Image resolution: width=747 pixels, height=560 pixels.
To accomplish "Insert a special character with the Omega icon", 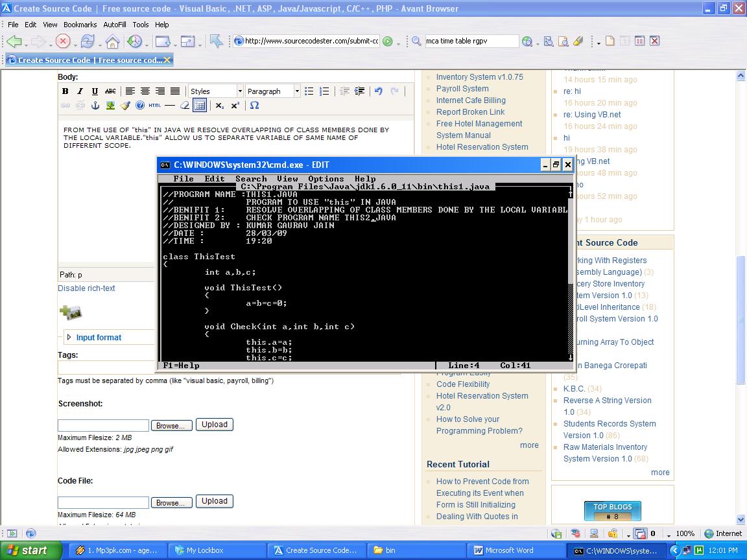I will 255,106.
